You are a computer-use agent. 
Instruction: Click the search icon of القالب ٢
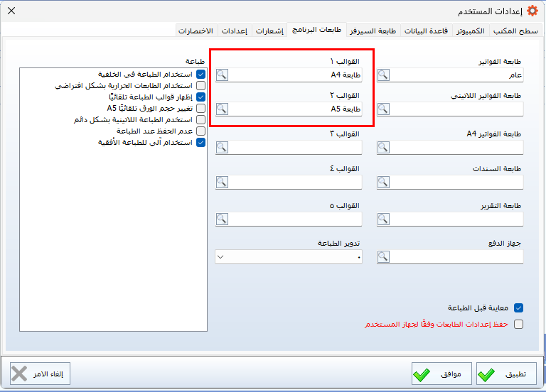[x=222, y=109]
